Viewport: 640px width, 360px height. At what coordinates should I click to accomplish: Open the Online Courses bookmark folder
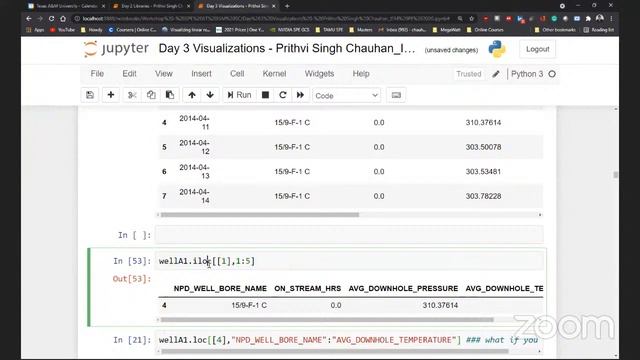[485, 30]
